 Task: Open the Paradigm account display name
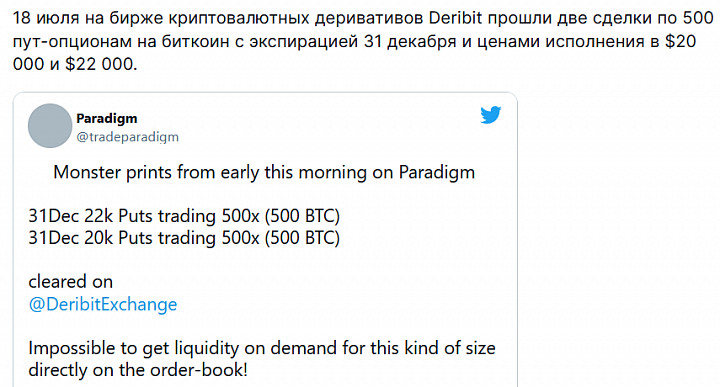pos(107,118)
